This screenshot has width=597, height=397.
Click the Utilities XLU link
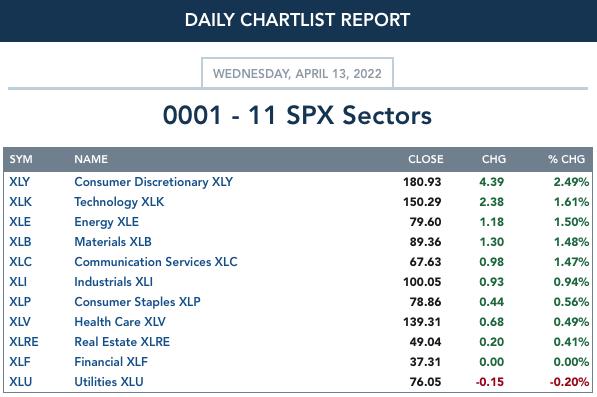coord(109,381)
